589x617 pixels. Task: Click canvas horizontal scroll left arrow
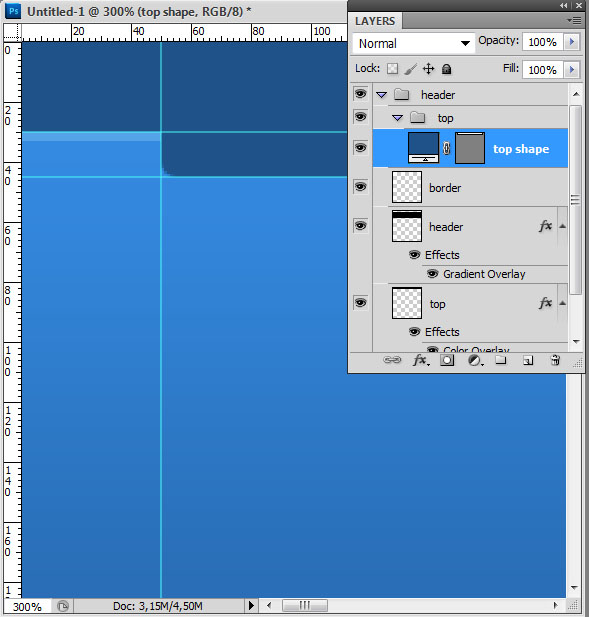269,606
